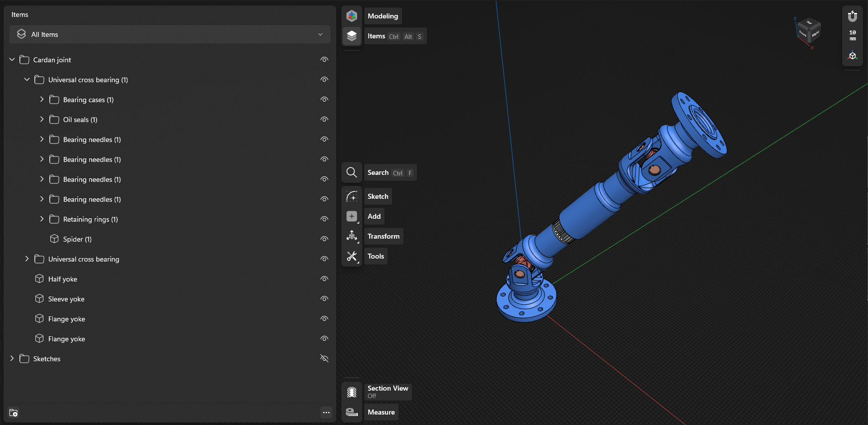The width and height of the screenshot is (868, 425).
Task: Expand the Retaining rings (1) folder
Action: (42, 219)
